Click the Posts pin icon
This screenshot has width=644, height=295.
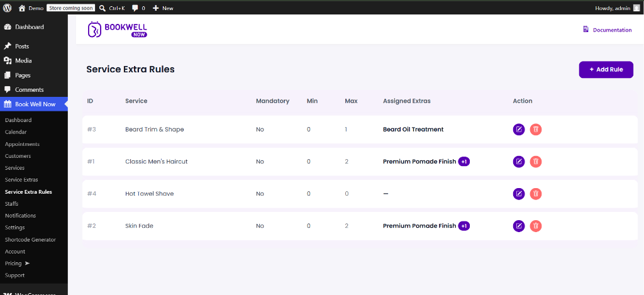click(x=8, y=46)
